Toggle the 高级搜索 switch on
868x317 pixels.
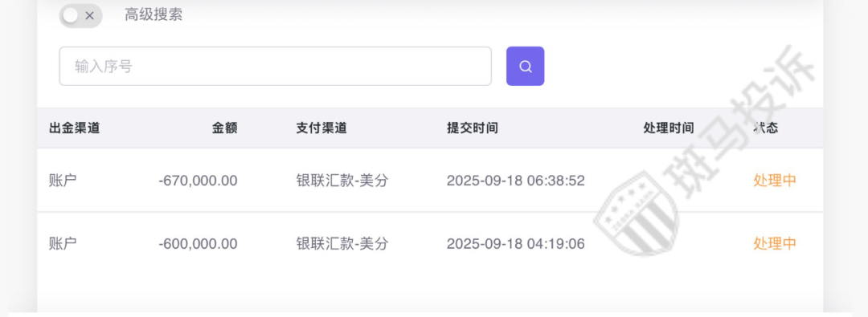point(81,16)
